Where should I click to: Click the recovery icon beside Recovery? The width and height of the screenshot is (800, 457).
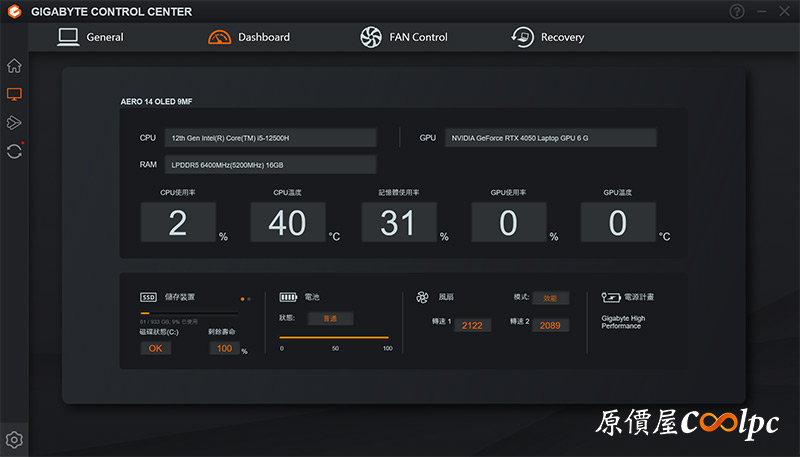[x=522, y=37]
